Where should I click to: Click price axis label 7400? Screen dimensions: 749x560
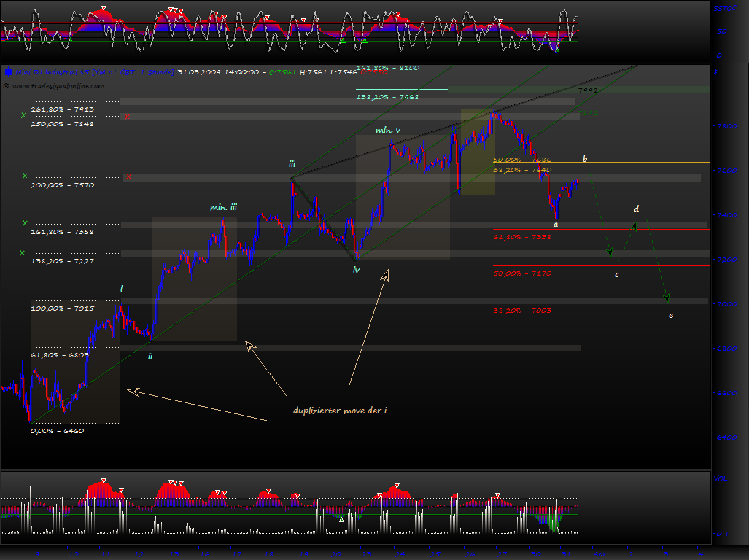tap(727, 215)
